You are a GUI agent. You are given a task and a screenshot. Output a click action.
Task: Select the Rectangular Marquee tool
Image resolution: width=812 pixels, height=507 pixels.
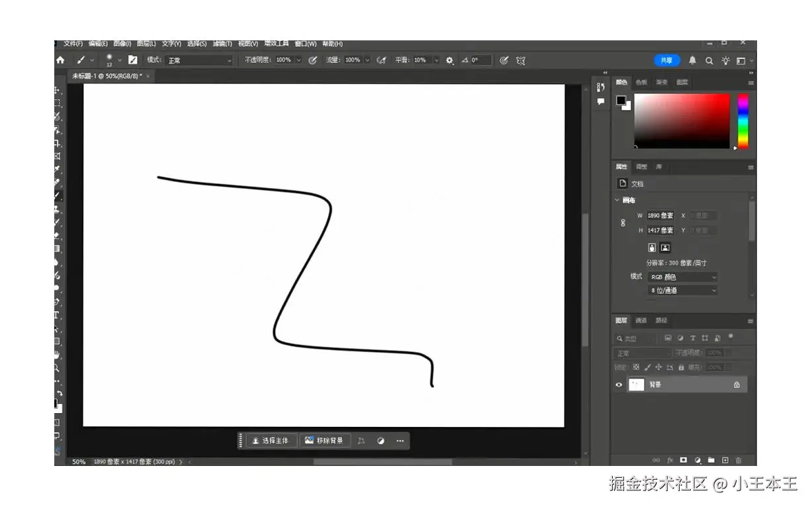(x=58, y=103)
